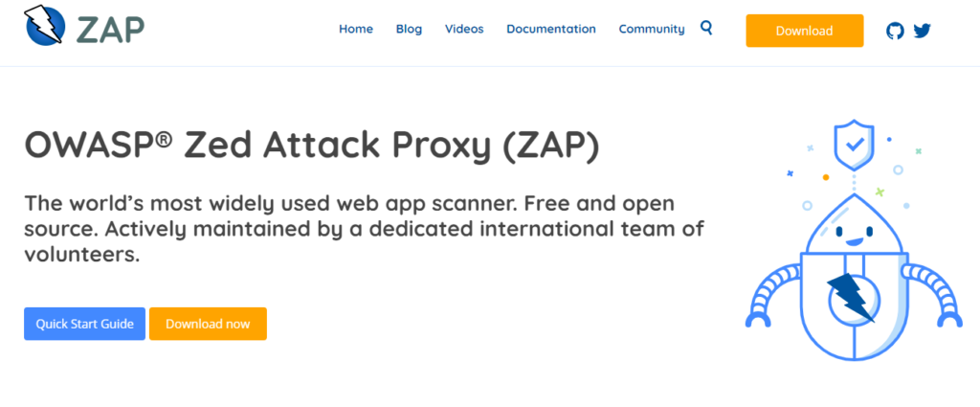980x407 pixels.
Task: Open the Blog menu item
Action: [x=409, y=30]
